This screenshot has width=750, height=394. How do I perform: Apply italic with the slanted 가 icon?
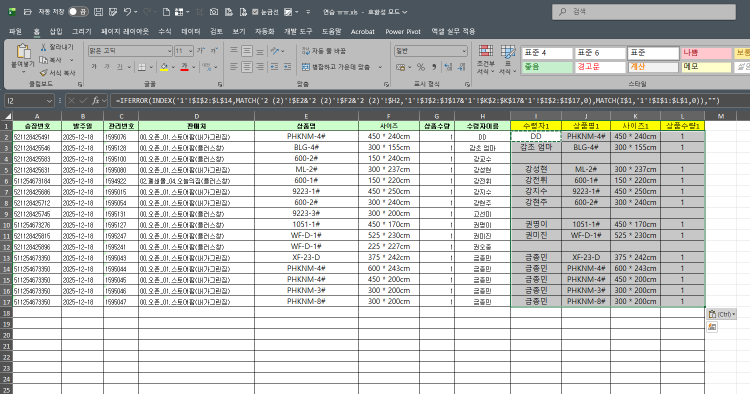pyautogui.click(x=107, y=67)
